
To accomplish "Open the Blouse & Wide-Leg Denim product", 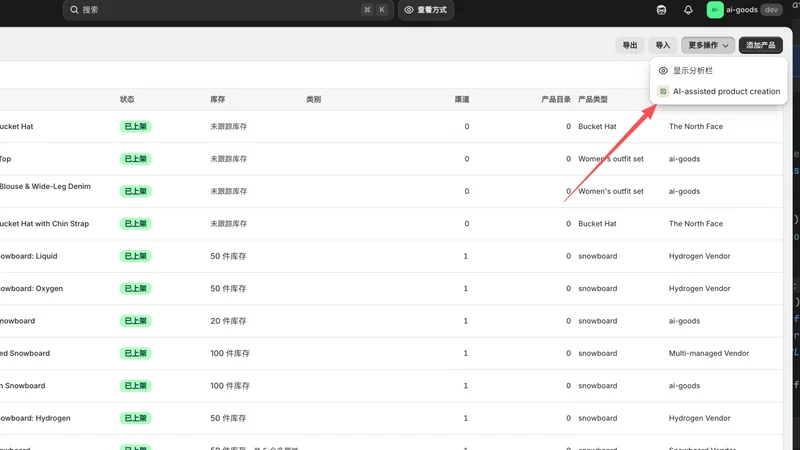I will [x=45, y=186].
